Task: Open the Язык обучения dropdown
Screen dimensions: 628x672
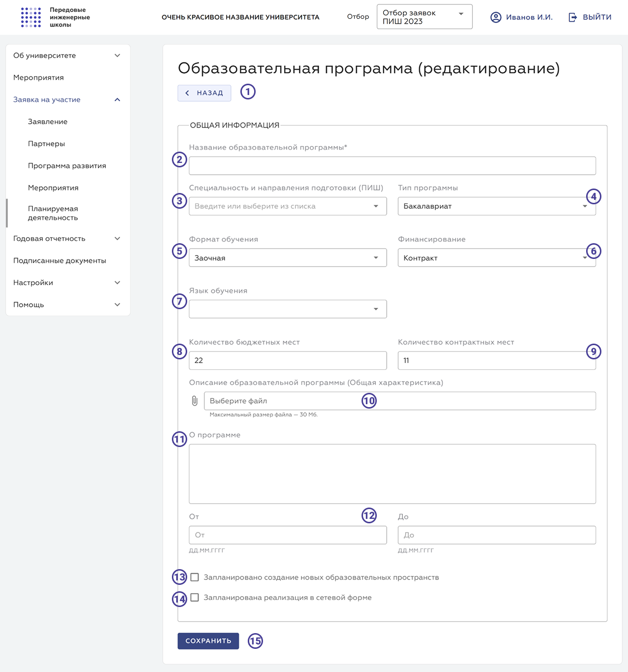Action: (288, 309)
